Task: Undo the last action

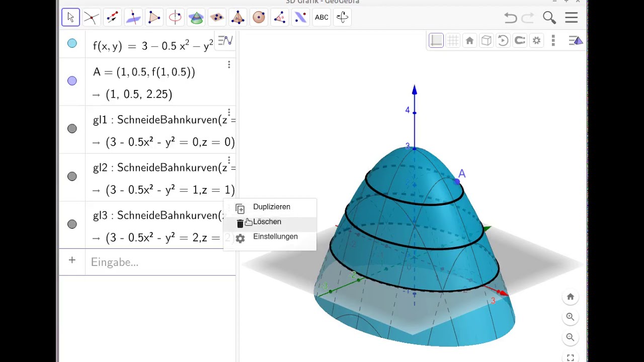Action: click(511, 18)
